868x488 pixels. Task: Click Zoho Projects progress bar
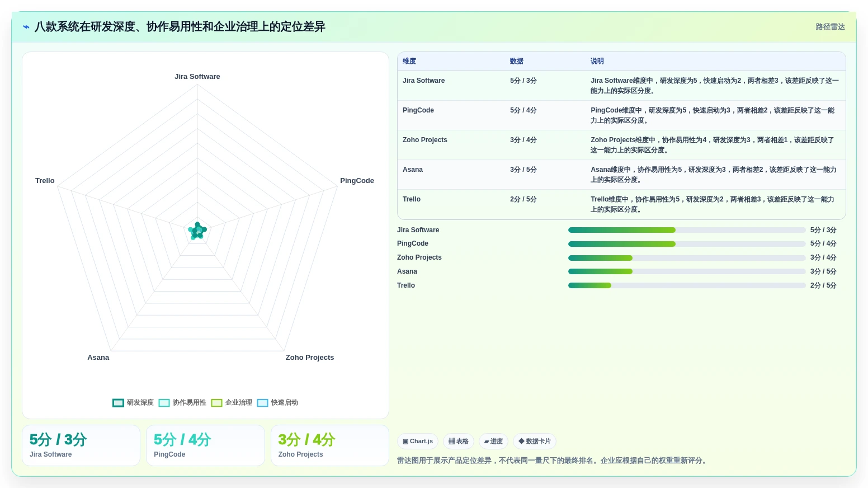(x=687, y=258)
